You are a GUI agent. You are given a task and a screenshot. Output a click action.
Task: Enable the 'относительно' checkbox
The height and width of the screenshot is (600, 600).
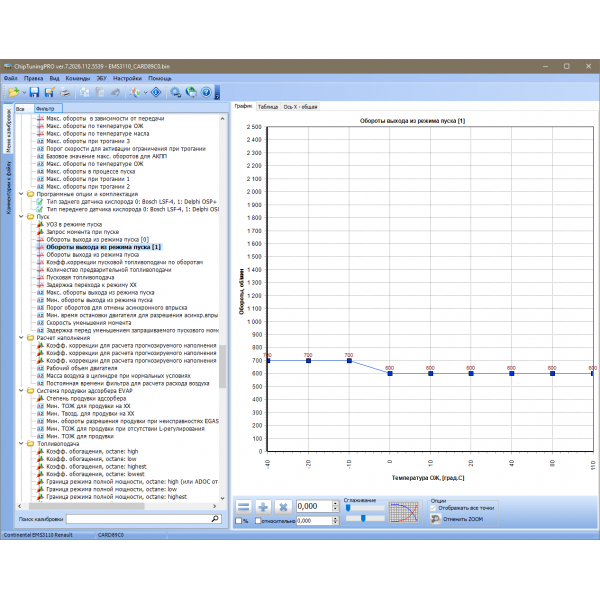(259, 521)
